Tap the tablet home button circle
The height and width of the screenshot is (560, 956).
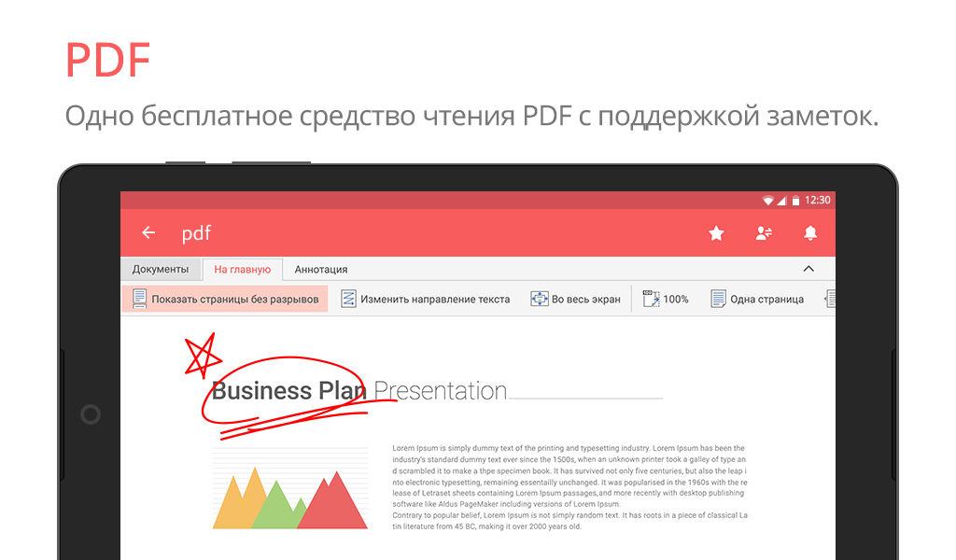91,414
